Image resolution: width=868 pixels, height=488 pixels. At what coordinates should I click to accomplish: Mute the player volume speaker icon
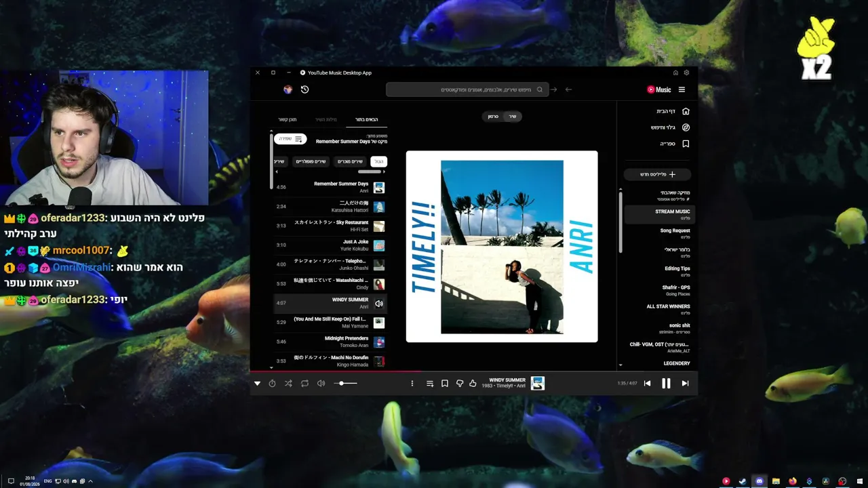[x=321, y=384]
